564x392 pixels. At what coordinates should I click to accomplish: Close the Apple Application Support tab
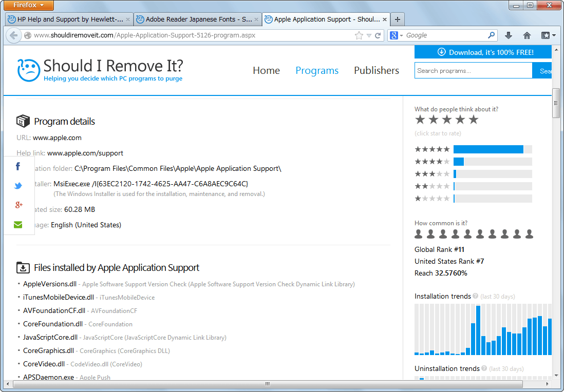[385, 19]
